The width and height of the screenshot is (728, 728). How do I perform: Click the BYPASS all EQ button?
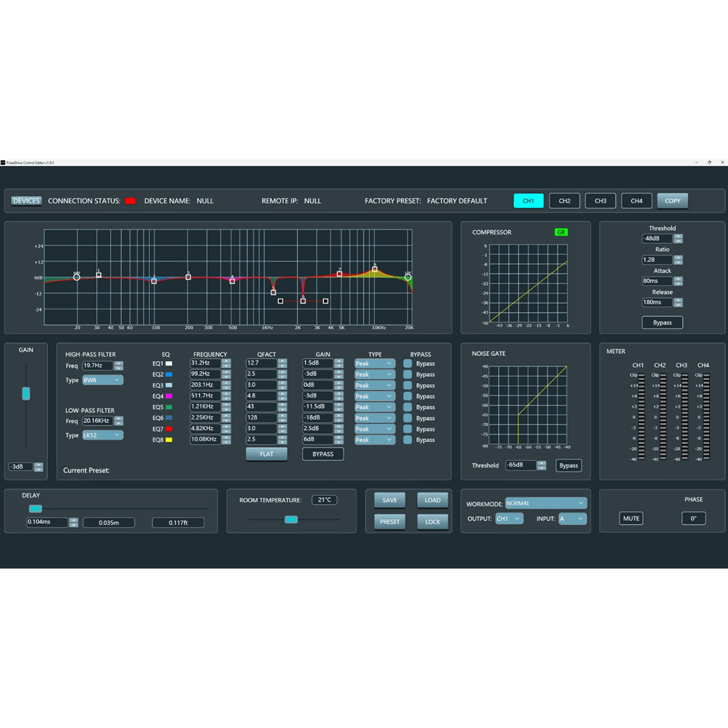click(x=323, y=454)
